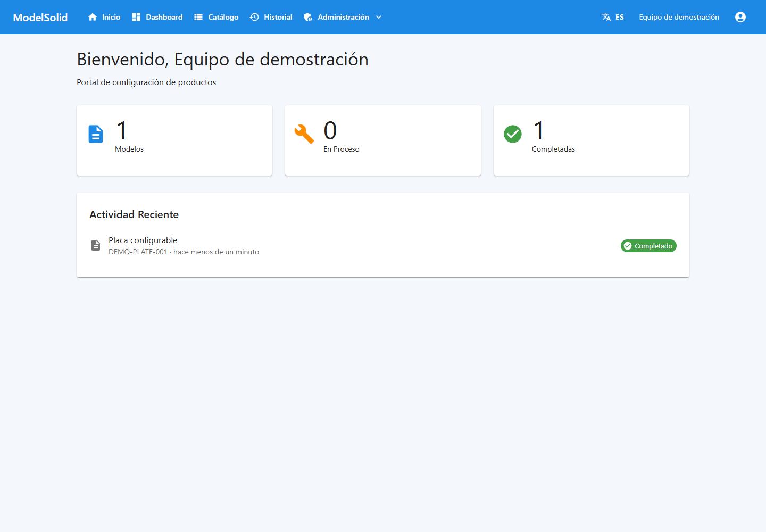Click the ModelSolid logo

click(40, 17)
